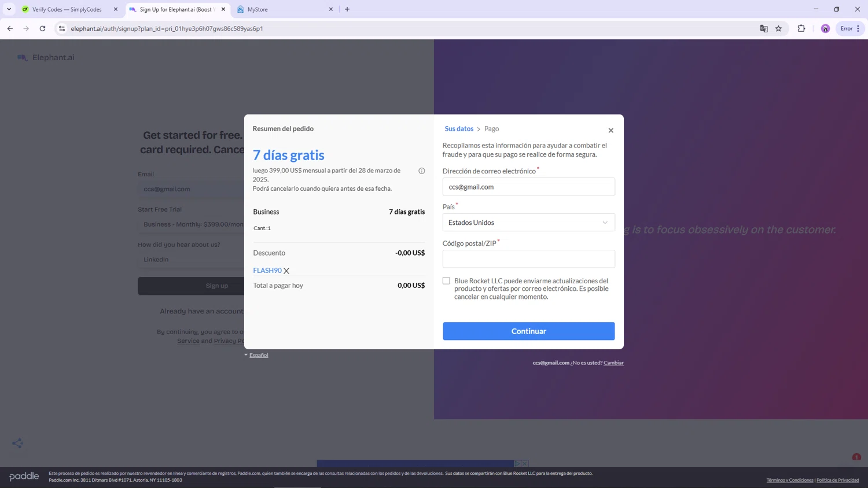Click the share icon at bottom left
The image size is (868, 488).
(17, 443)
